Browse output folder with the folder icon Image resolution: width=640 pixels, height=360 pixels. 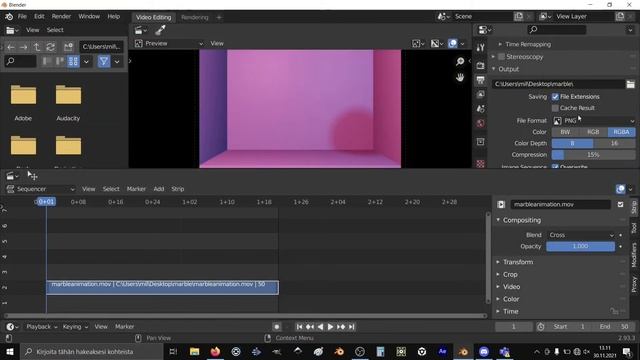tap(631, 84)
